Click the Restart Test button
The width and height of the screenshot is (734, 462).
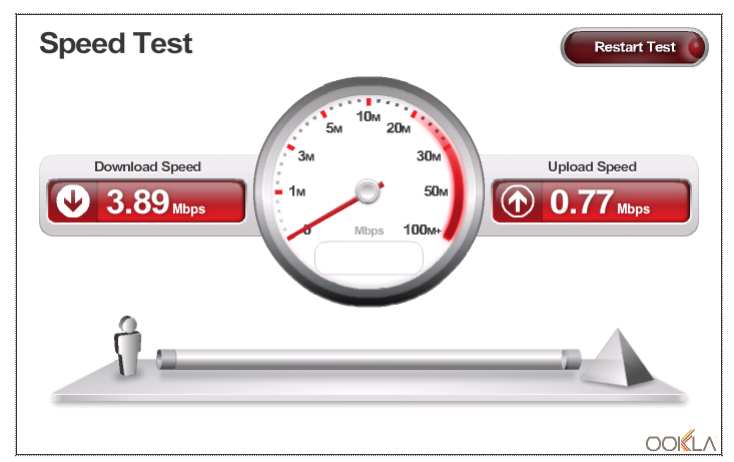pos(634,47)
